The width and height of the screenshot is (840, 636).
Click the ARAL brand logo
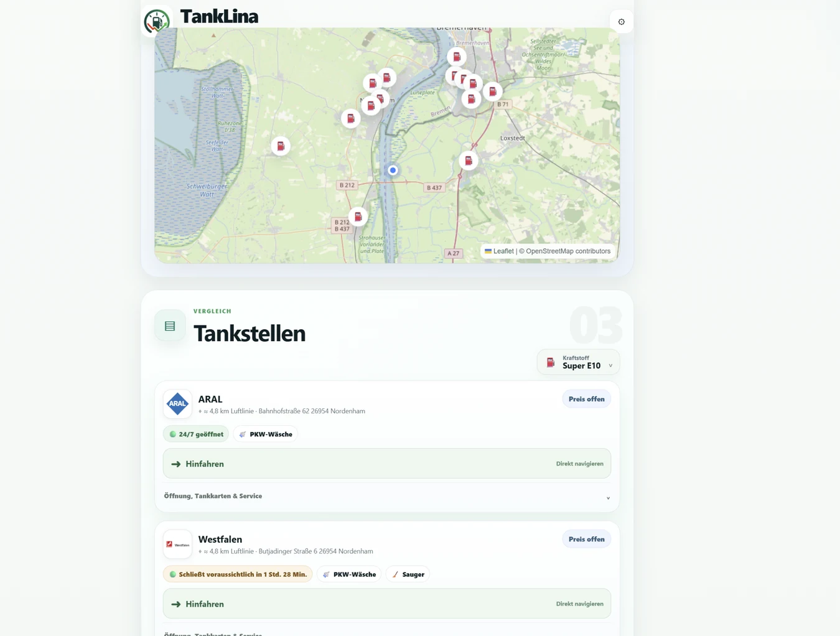point(177,404)
